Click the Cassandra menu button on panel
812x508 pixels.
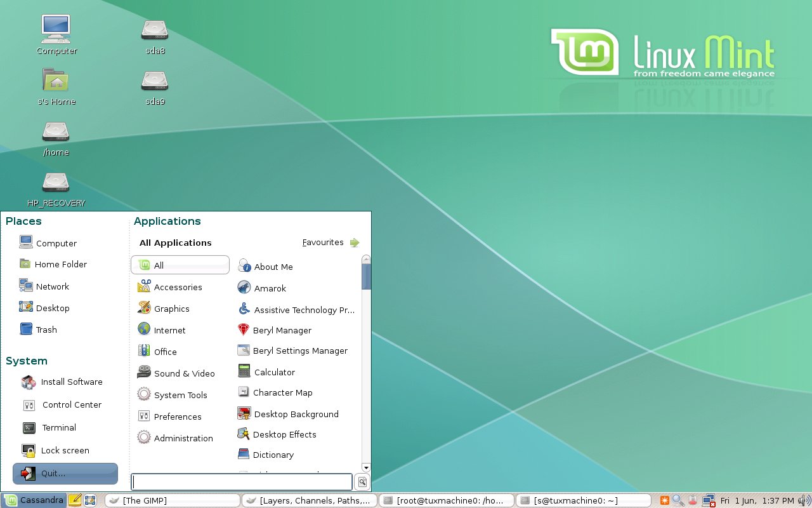click(34, 500)
